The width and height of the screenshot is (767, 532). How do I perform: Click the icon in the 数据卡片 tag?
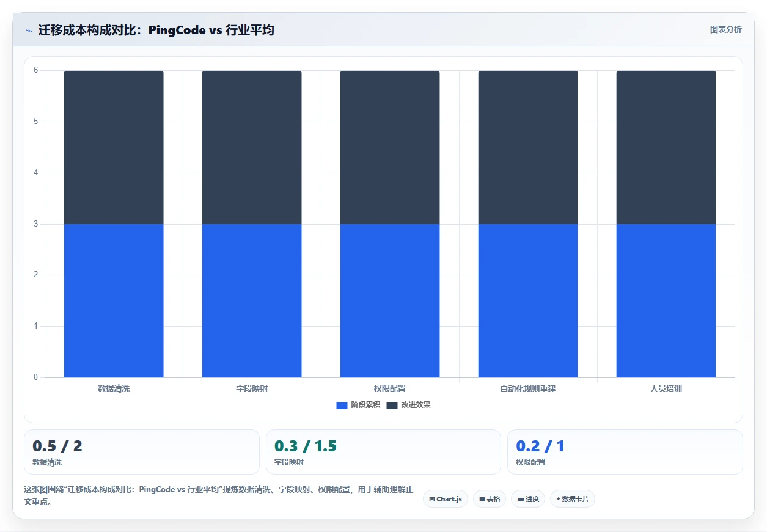tap(558, 499)
